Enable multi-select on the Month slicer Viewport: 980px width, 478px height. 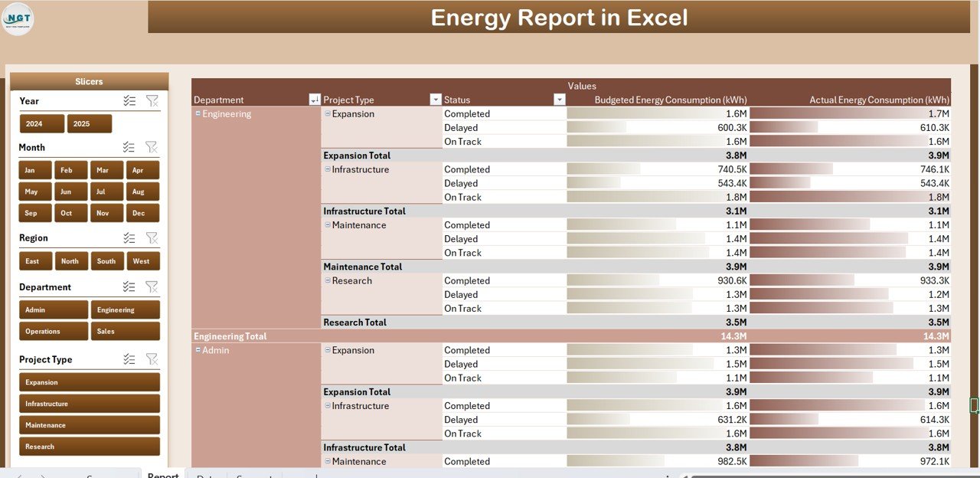(x=129, y=147)
